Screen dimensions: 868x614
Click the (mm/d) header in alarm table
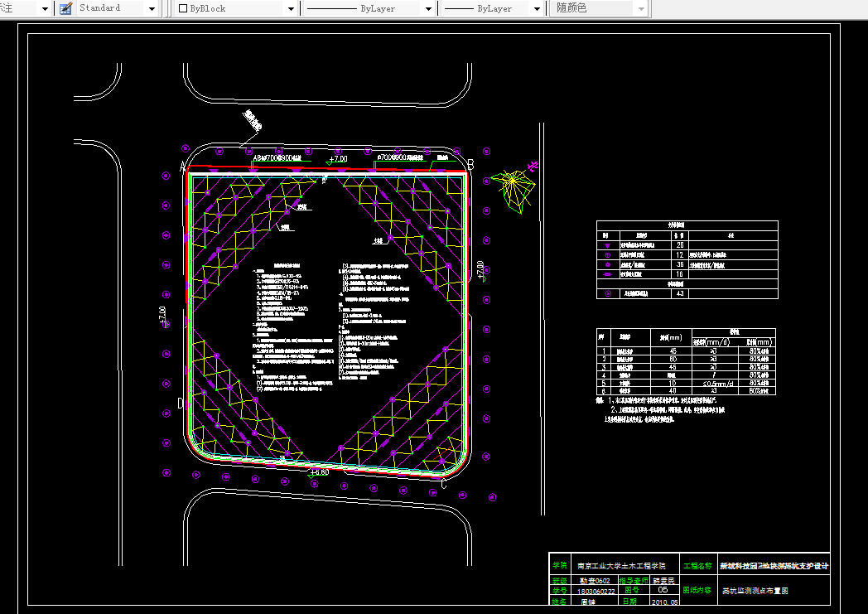click(719, 342)
